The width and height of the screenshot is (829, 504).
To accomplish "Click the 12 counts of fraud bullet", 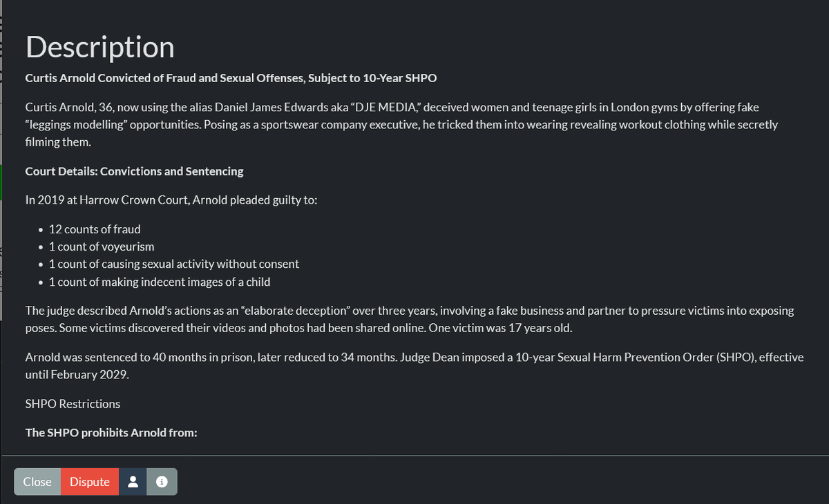I will 94,229.
